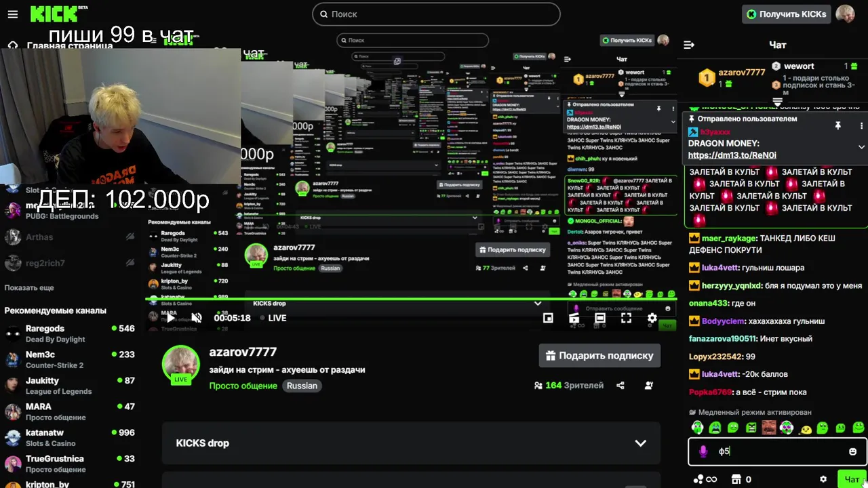Open chat settings gear
This screenshot has height=488, width=868.
coord(823,479)
